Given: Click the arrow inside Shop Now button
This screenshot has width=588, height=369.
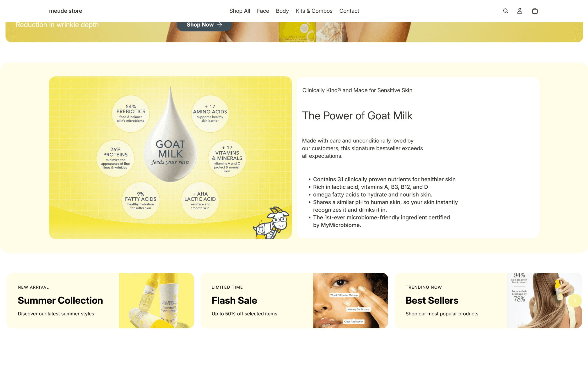Looking at the screenshot, I should [x=220, y=25].
